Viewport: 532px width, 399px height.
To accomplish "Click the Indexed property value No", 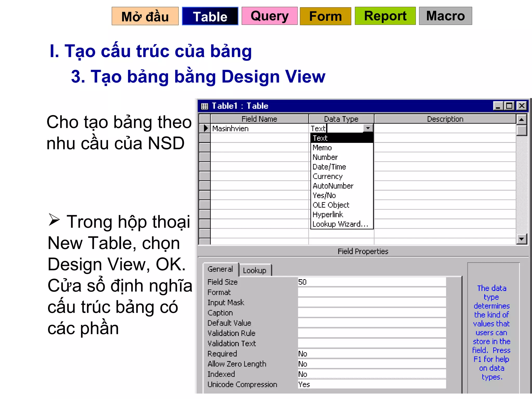I will 372,374.
